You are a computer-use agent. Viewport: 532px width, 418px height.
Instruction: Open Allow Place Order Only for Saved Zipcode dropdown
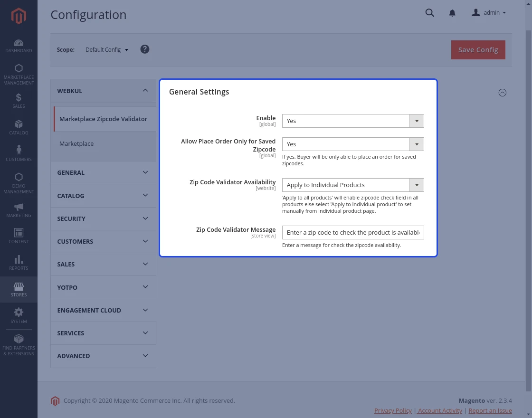pyautogui.click(x=353, y=144)
